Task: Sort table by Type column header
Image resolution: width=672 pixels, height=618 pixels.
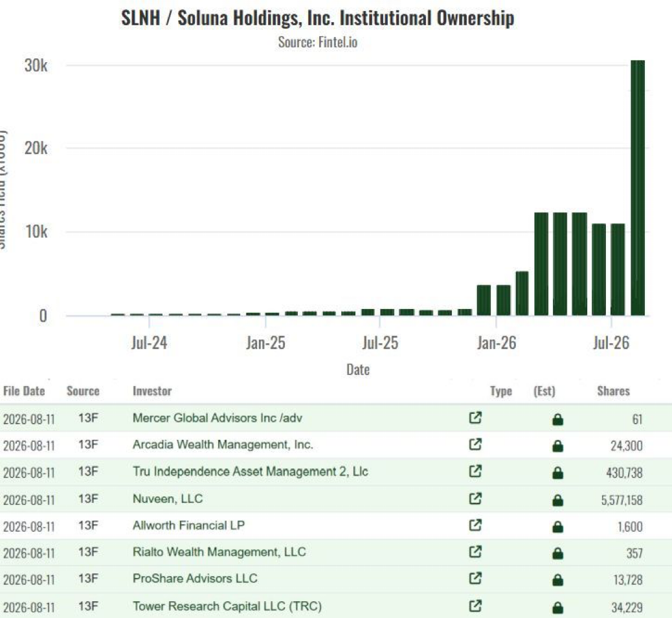Action: click(501, 391)
